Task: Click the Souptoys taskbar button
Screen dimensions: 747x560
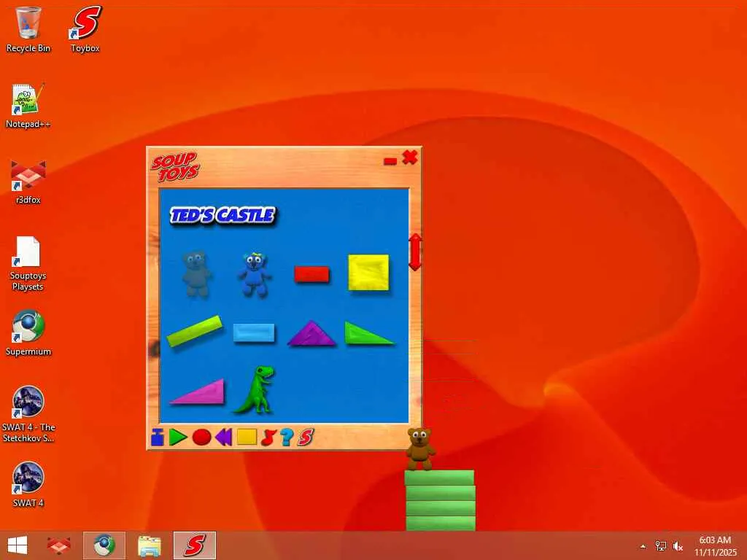Action: pos(194,545)
